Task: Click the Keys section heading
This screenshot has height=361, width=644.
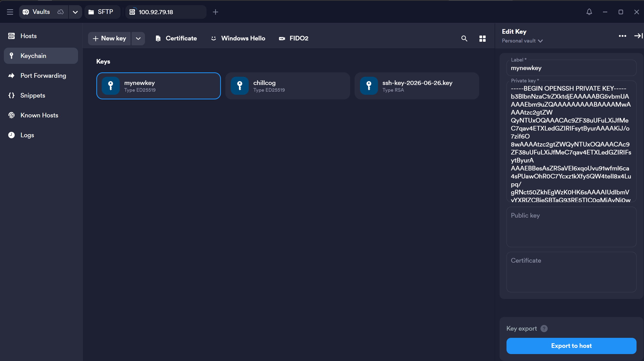Action: click(103, 62)
